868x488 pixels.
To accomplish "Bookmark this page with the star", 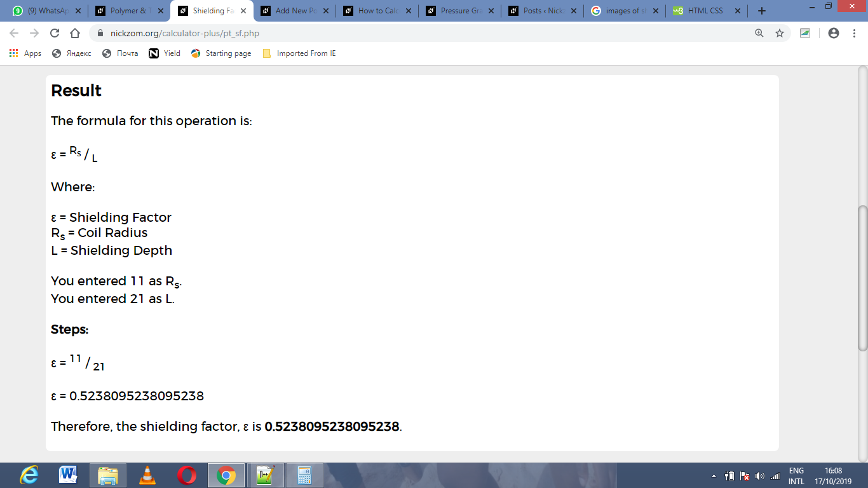I will 780,33.
